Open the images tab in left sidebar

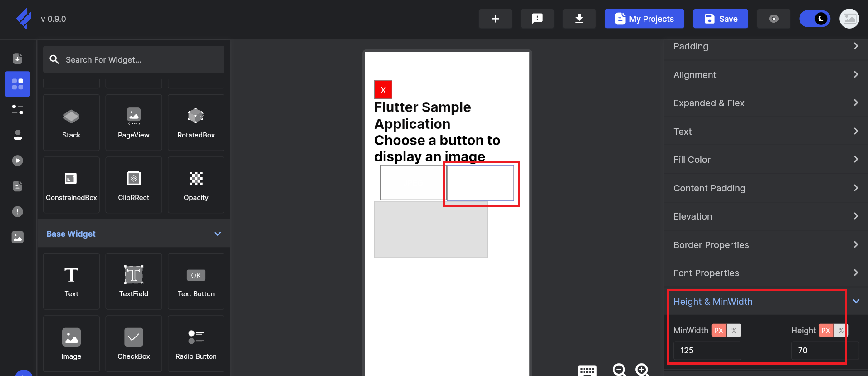coord(18,237)
